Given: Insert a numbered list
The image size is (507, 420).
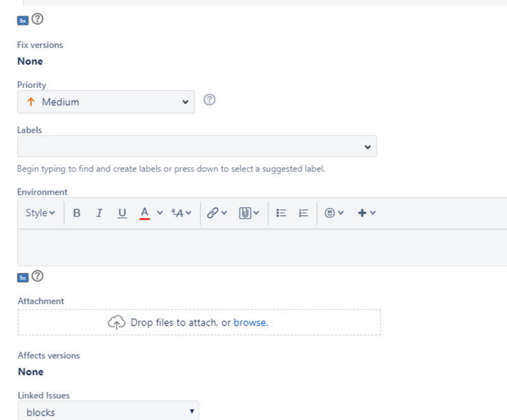Looking at the screenshot, I should (x=304, y=213).
